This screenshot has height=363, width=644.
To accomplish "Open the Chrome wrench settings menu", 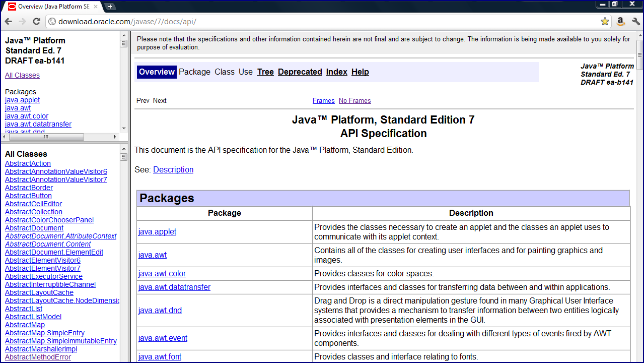I will point(636,21).
